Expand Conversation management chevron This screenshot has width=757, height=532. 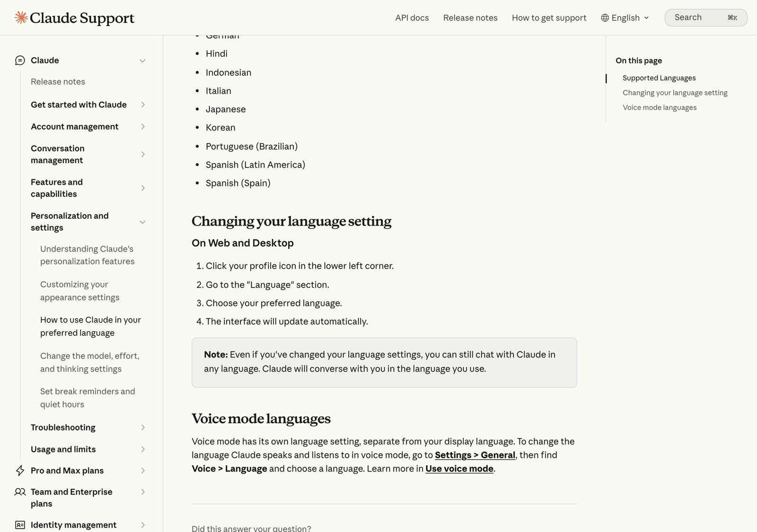[142, 154]
